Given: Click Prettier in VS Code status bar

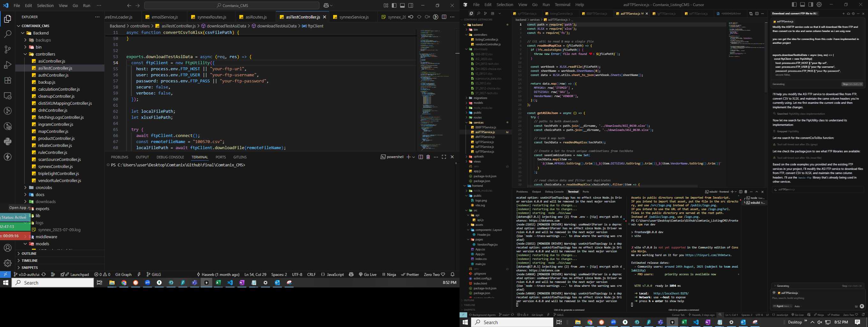Looking at the screenshot, I should tap(410, 274).
